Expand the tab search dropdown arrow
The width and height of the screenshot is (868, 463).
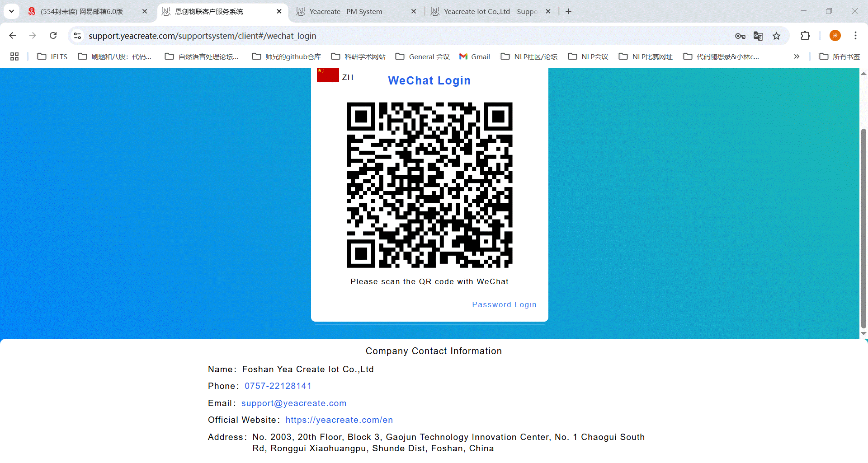(x=11, y=11)
